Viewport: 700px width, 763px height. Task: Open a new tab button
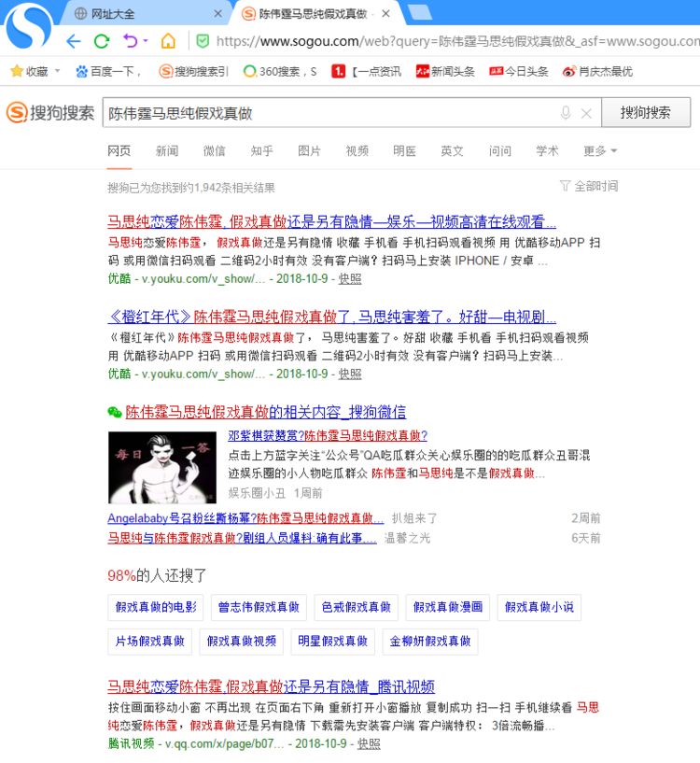420,14
